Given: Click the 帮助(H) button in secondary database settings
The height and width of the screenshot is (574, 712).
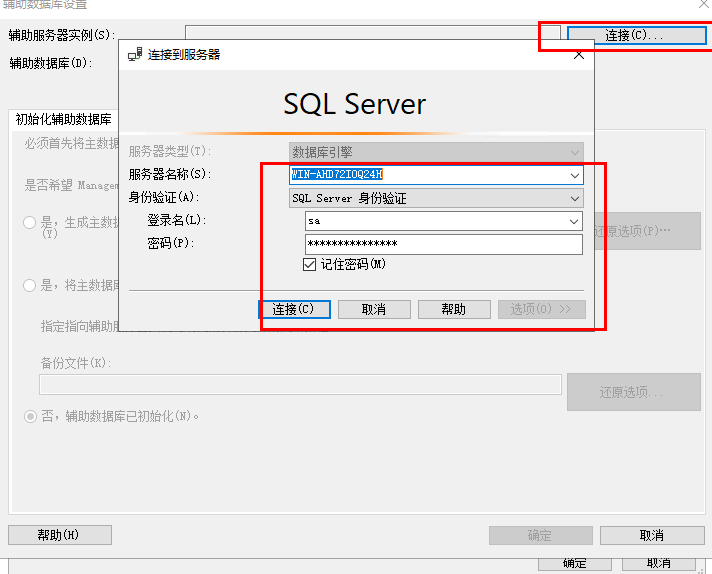Looking at the screenshot, I should click(x=59, y=535).
